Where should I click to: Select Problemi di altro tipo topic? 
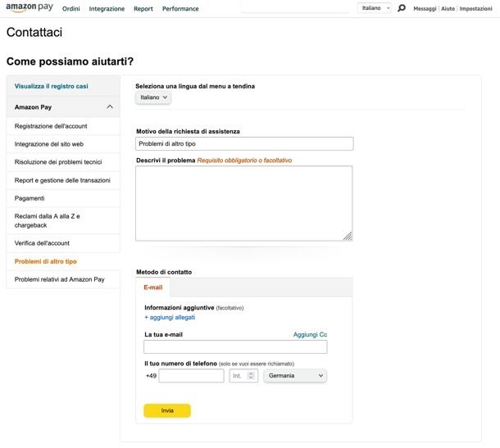click(63, 261)
